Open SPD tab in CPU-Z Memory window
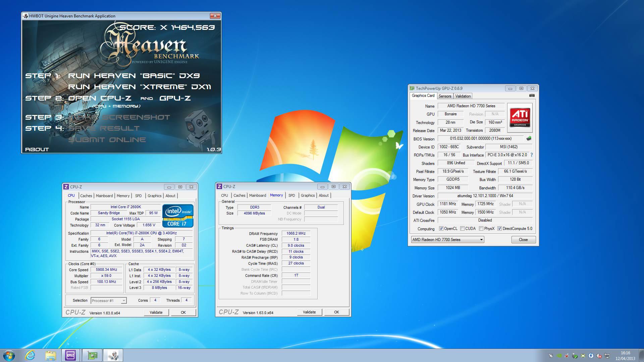 point(292,195)
